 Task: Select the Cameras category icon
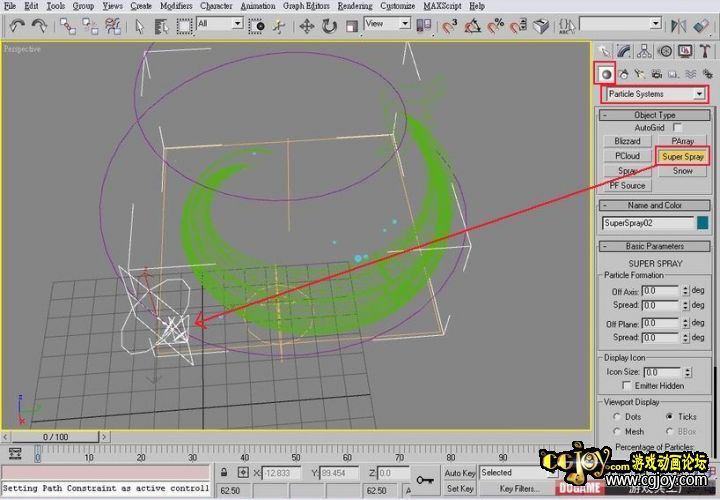(657, 74)
